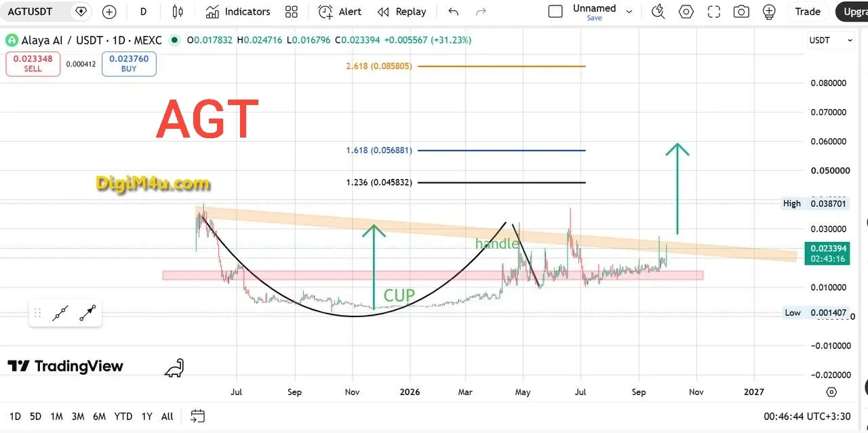This screenshot has width=868, height=433.
Task: Click the circular plus icon near Trade
Action: coord(769,12)
